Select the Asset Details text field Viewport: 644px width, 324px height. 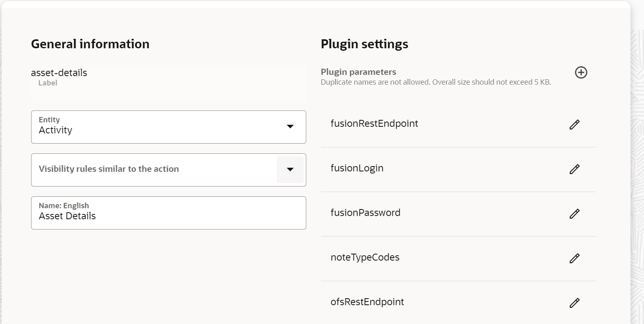tap(67, 216)
